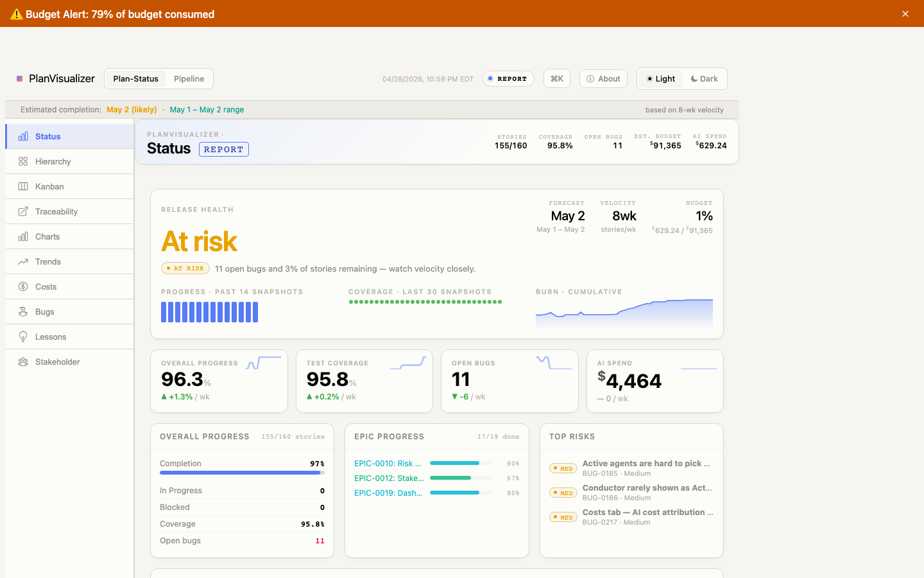Click the Overall Progress 96.3% card
924x578 pixels.
coord(219,381)
